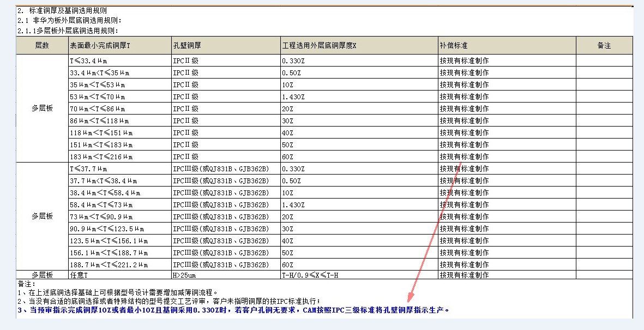Click the line 2.1.1多层板外层底铜选用规则

(68, 31)
